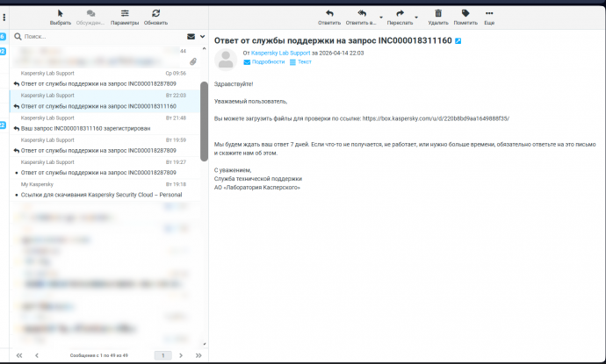
Task: Click into the Поиск search field
Action: click(97, 37)
